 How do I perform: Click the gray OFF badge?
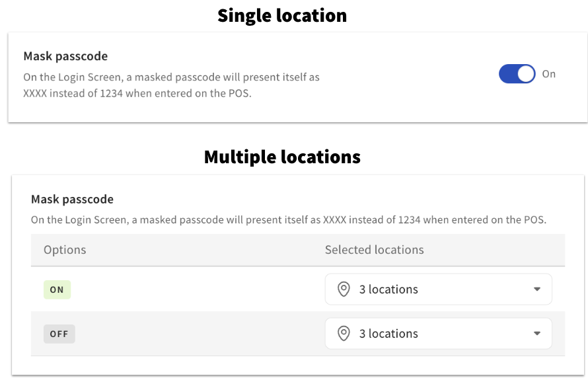(x=59, y=334)
